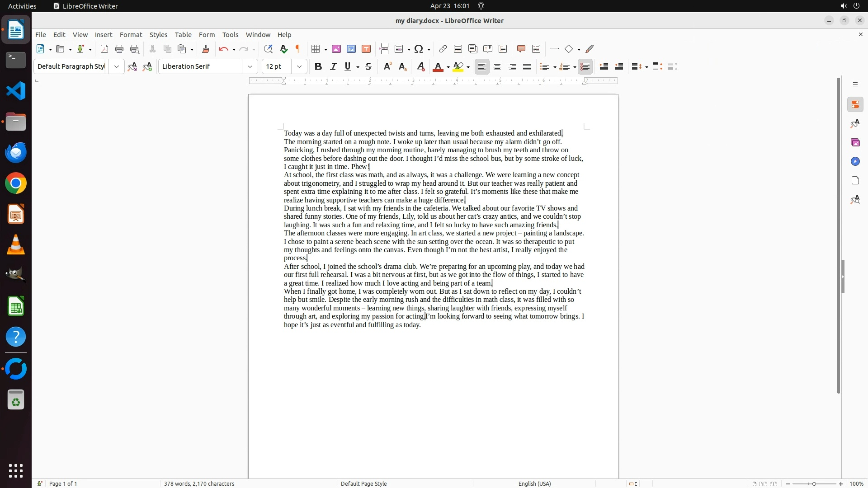
Task: Open the Format menu
Action: [131, 35]
